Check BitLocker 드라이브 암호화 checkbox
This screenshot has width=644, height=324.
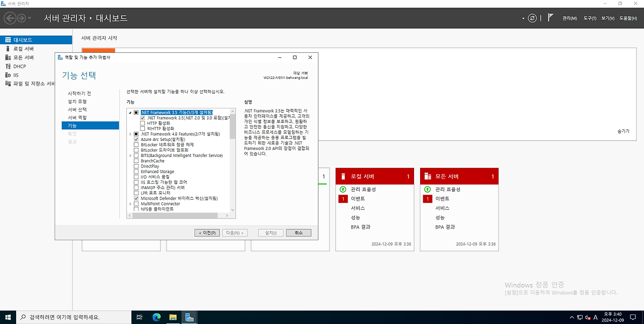136,150
